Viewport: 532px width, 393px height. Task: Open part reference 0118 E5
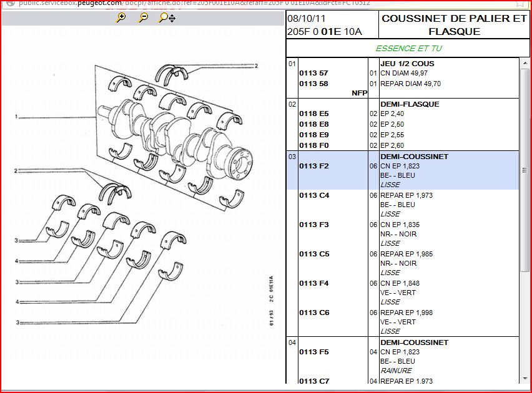click(313, 114)
